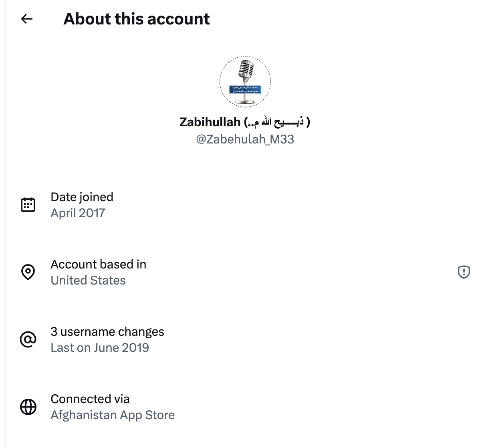
Task: Select the Account based in row label
Action: point(98,264)
